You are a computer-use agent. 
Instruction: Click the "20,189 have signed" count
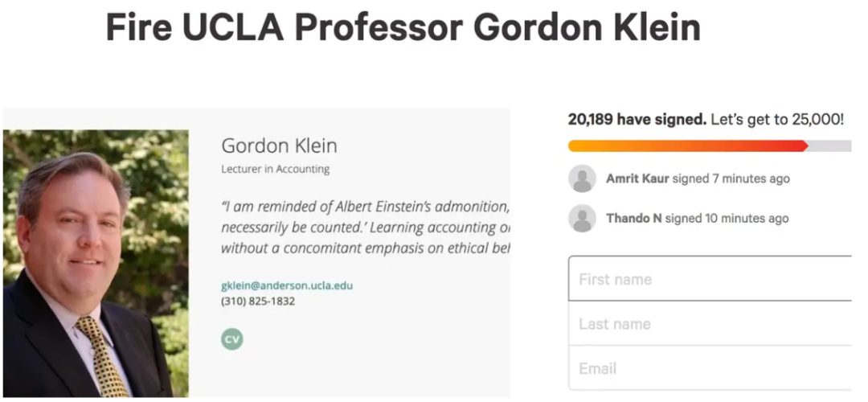pyautogui.click(x=637, y=119)
